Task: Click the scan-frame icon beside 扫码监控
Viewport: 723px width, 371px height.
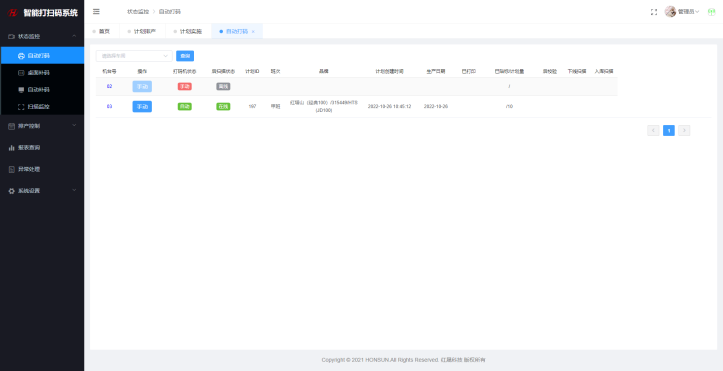Action: (21, 106)
